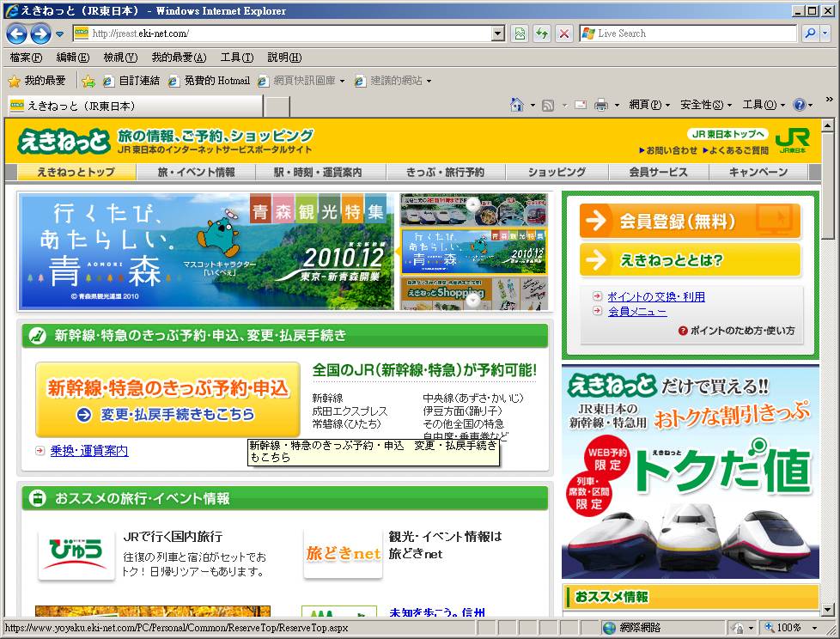Open a new blank tab
Image resolution: width=840 pixels, height=639 pixels.
(277, 106)
